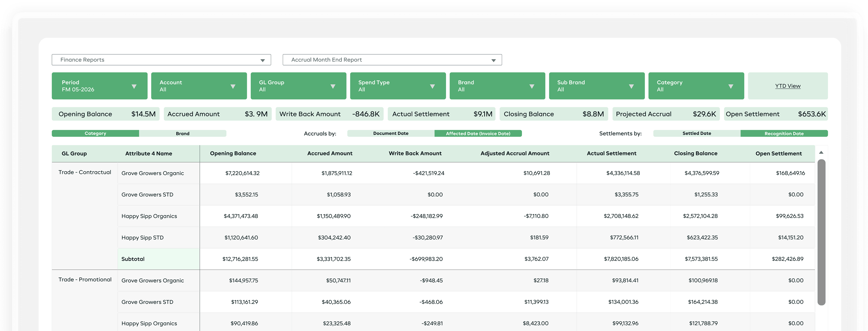Viewport: 868px width, 331px height.
Task: Click the Category filter arrow icon
Action: click(731, 86)
